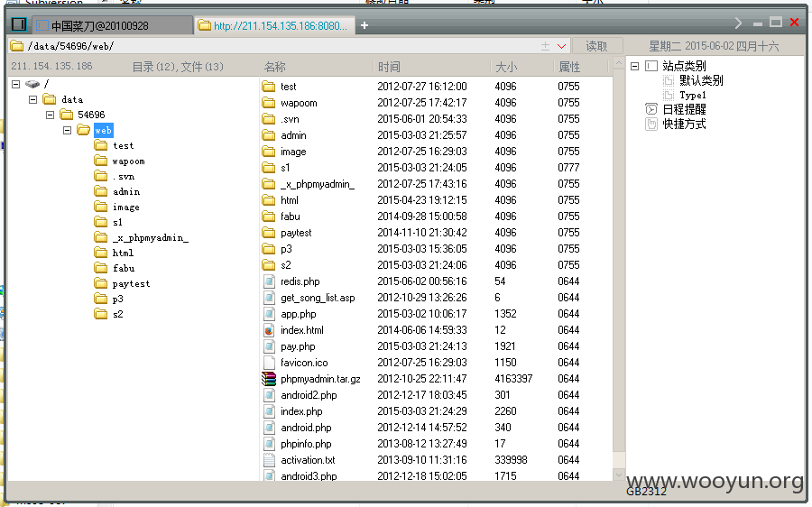Click the sidebar toggle icon in the top-left
Screen dimensions: 812x507
pos(19,24)
